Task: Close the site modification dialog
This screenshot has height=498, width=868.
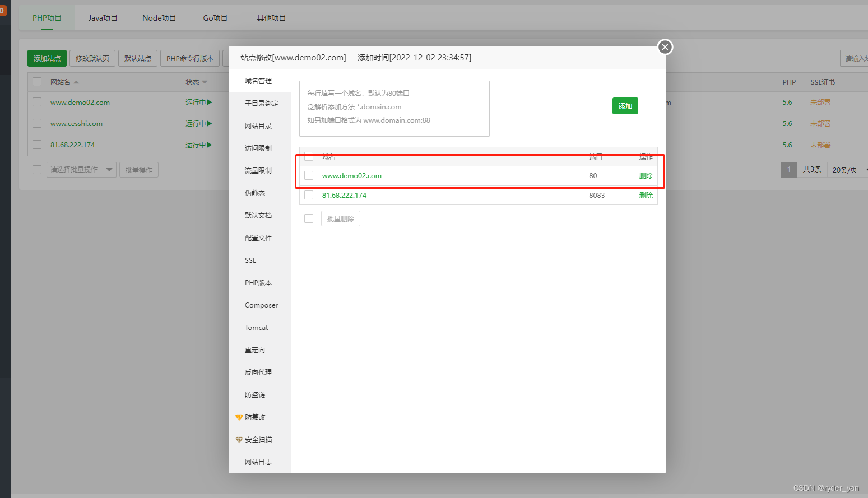Action: coord(665,47)
